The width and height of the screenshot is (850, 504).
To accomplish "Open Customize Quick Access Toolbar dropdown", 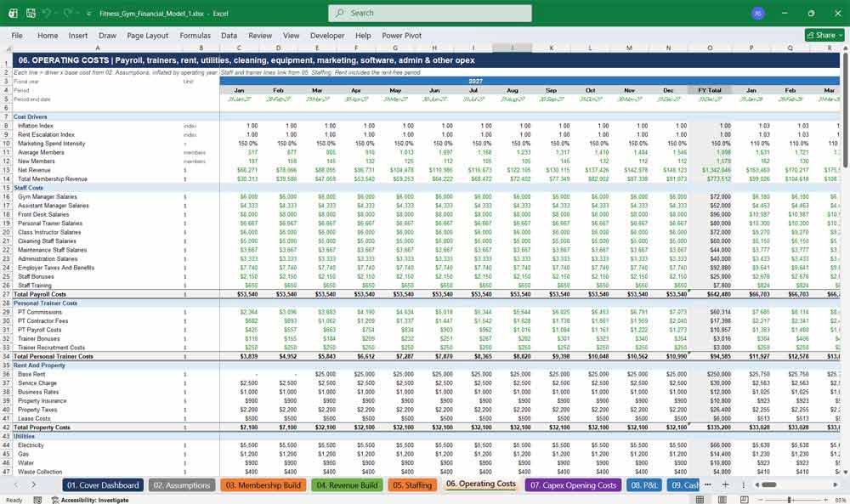I will pyautogui.click(x=88, y=14).
